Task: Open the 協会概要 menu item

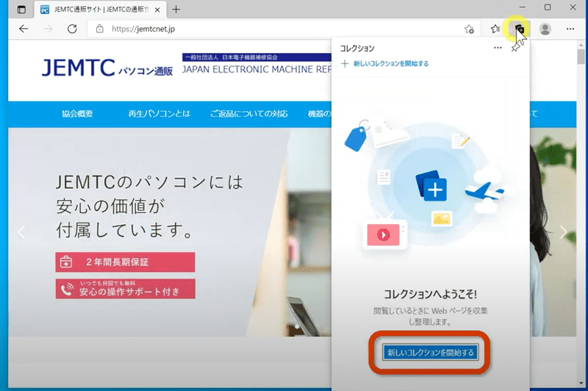Action: tap(77, 114)
